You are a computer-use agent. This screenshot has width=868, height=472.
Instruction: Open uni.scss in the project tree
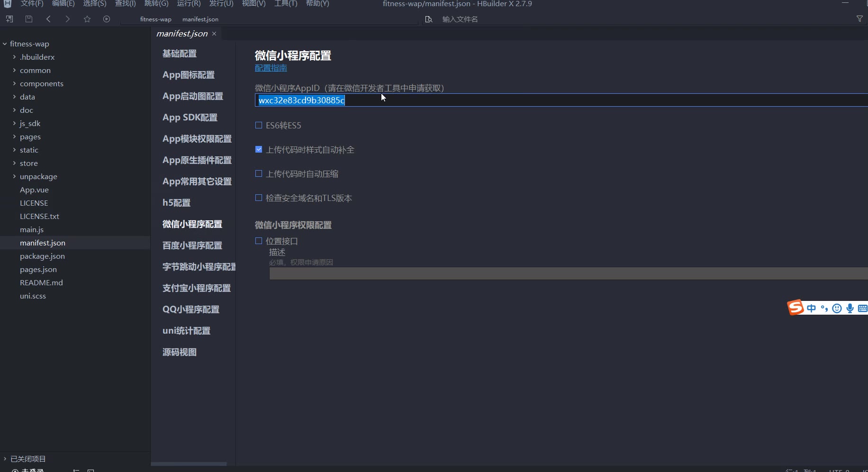[33, 296]
